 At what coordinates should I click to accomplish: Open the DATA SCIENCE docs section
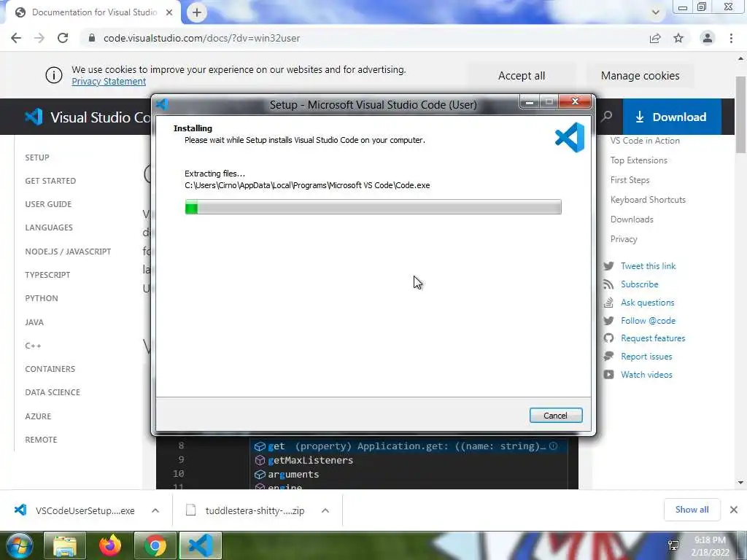[53, 392]
